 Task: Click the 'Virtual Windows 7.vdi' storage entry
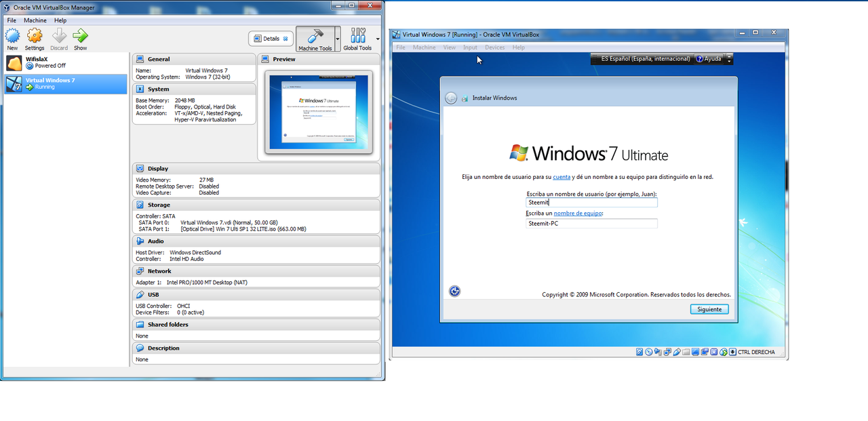(x=229, y=222)
